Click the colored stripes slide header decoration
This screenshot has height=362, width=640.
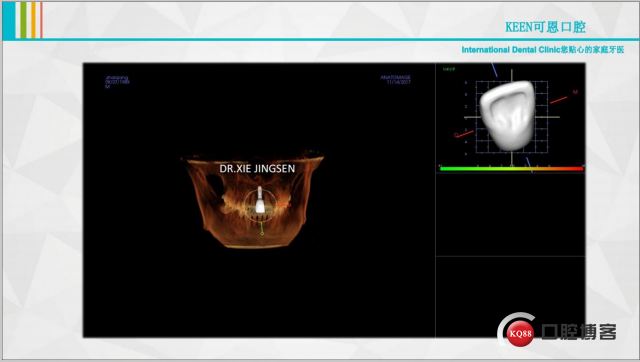[x=22, y=20]
